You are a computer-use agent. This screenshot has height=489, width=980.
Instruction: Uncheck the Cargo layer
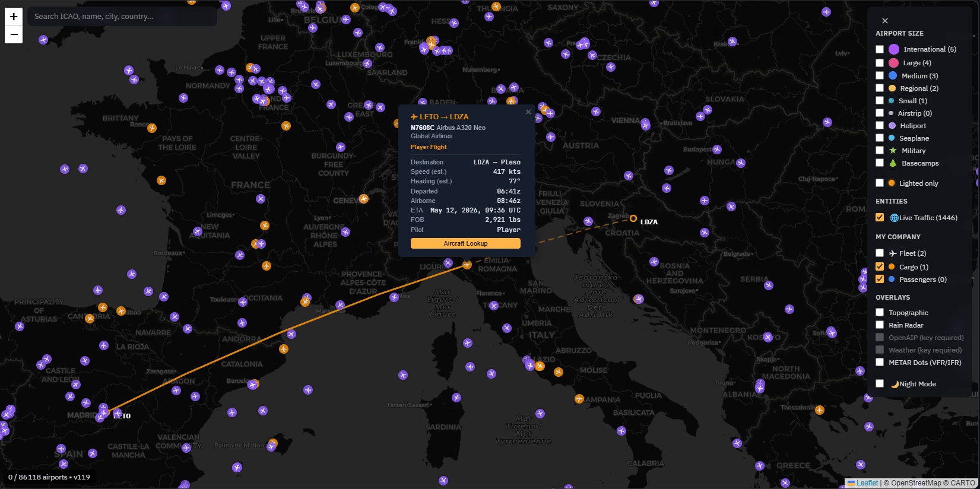coord(880,267)
